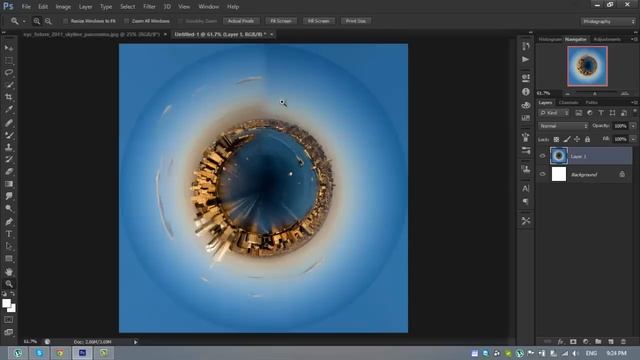
Task: Toggle lock image pixels brush icon
Action: 567,140
